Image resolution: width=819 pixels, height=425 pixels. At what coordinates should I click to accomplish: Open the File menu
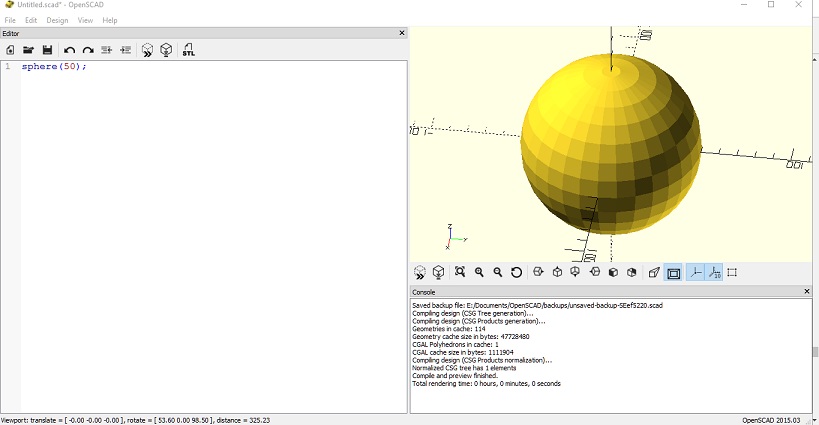pyautogui.click(x=10, y=20)
